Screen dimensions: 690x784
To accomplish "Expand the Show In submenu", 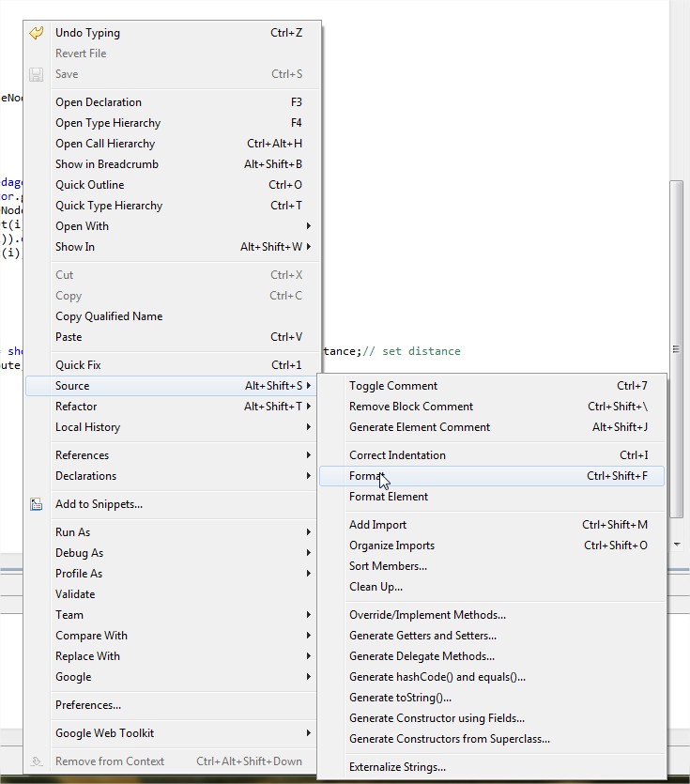I will pos(172,247).
